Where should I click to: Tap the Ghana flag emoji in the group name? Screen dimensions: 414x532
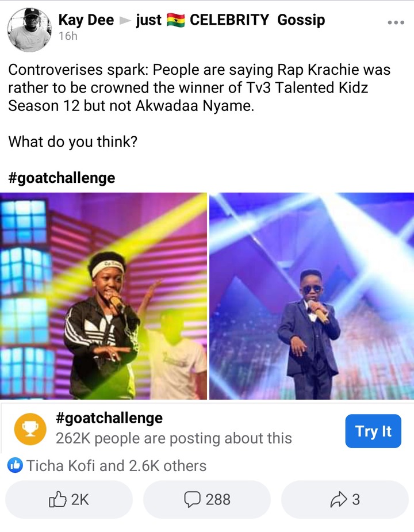[x=175, y=20]
